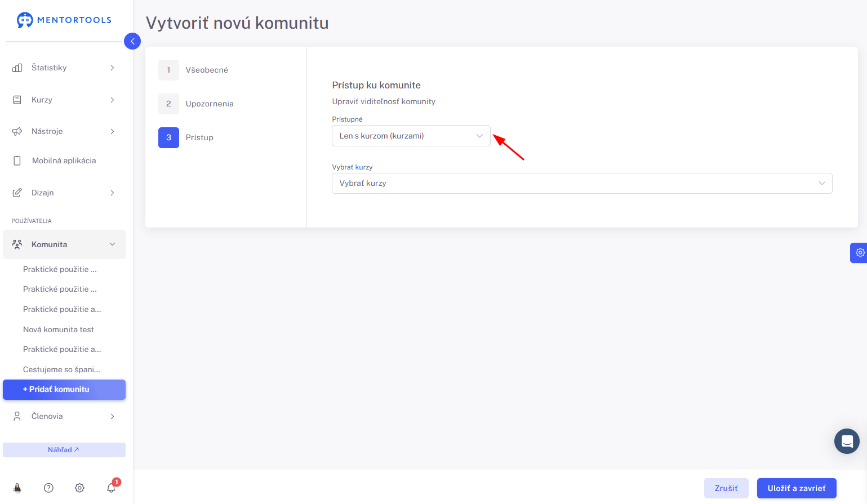Open the Vybrať kurzy dropdown

coord(582,183)
